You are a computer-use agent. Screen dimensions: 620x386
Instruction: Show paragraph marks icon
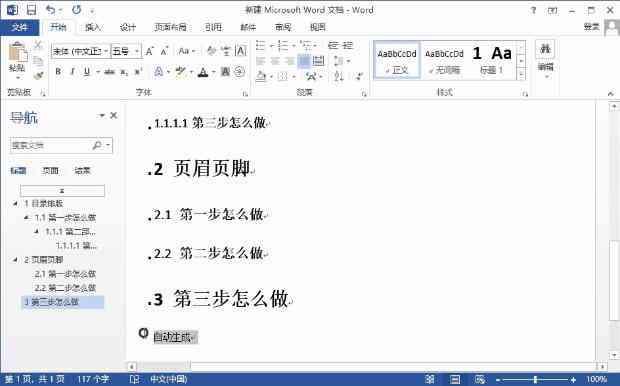click(359, 76)
